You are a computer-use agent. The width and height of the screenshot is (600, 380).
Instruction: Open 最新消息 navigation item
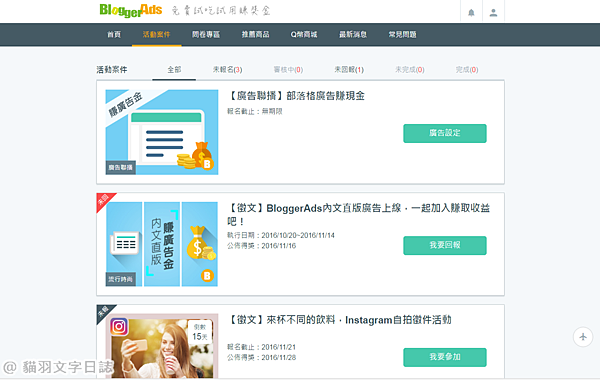coord(353,34)
